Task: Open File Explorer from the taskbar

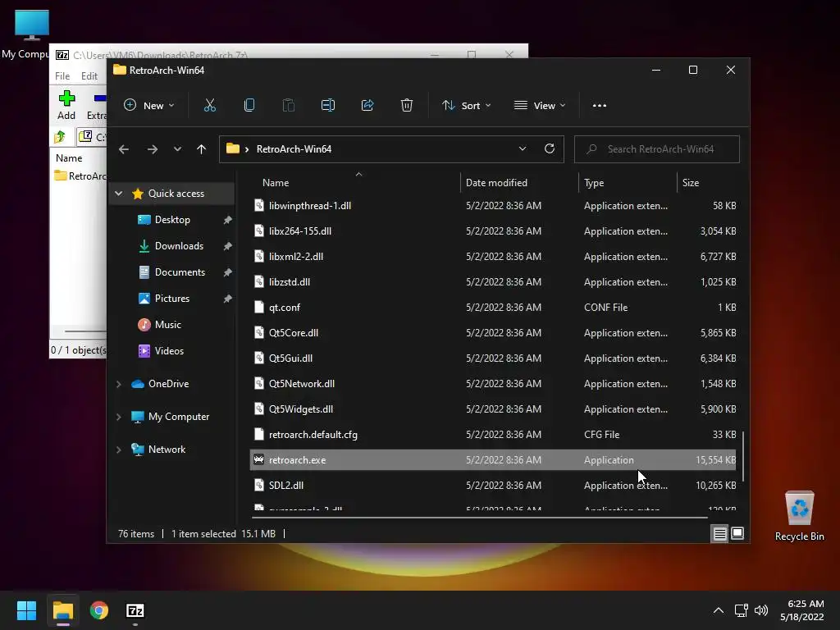Action: click(62, 610)
